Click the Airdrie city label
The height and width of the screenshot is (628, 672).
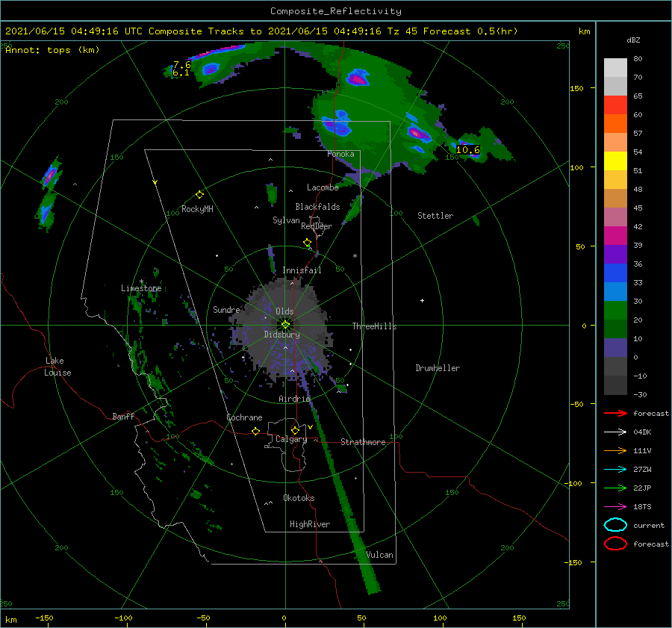[294, 399]
